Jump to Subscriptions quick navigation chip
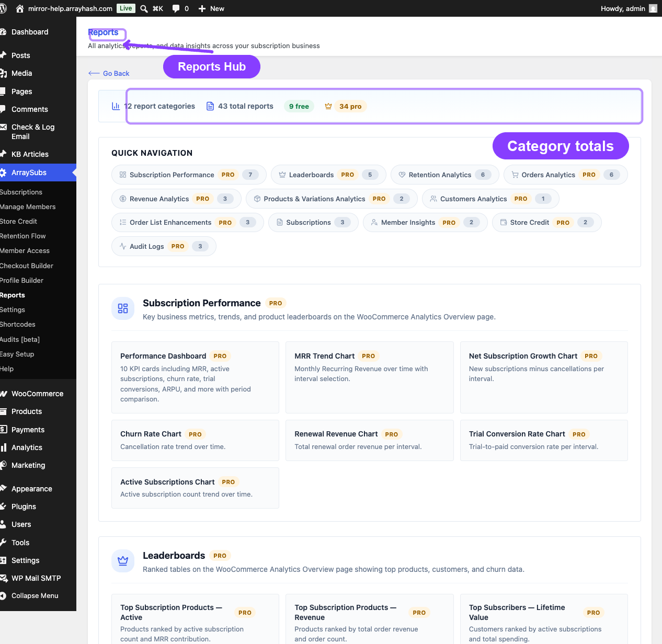This screenshot has height=644, width=662. [x=313, y=222]
